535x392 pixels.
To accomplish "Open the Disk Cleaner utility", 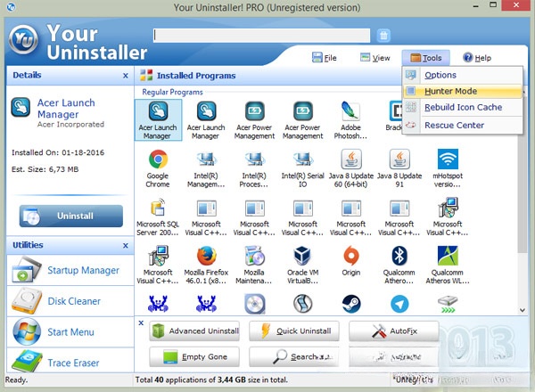I will 70,301.
